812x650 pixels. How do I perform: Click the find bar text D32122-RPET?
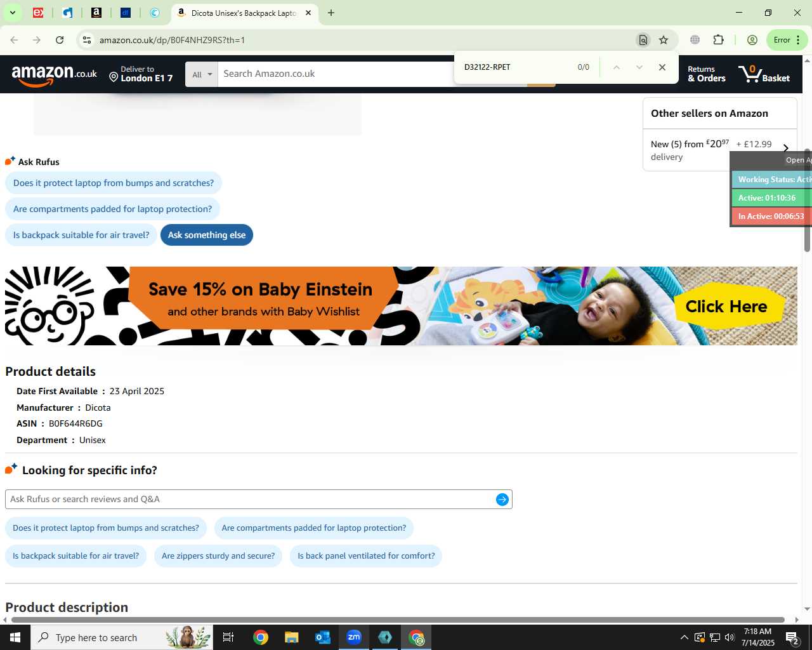487,67
